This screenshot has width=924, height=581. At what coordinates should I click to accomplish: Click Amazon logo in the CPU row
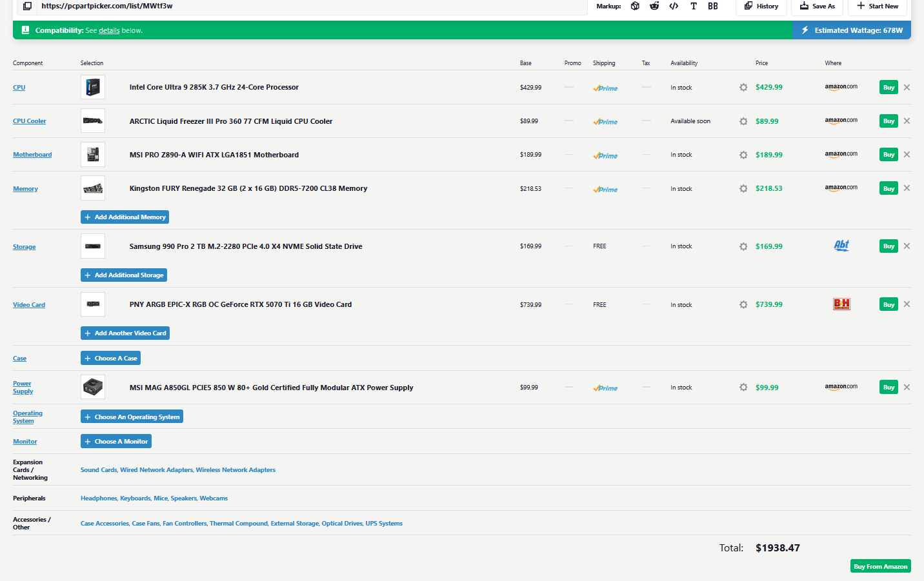pos(841,87)
